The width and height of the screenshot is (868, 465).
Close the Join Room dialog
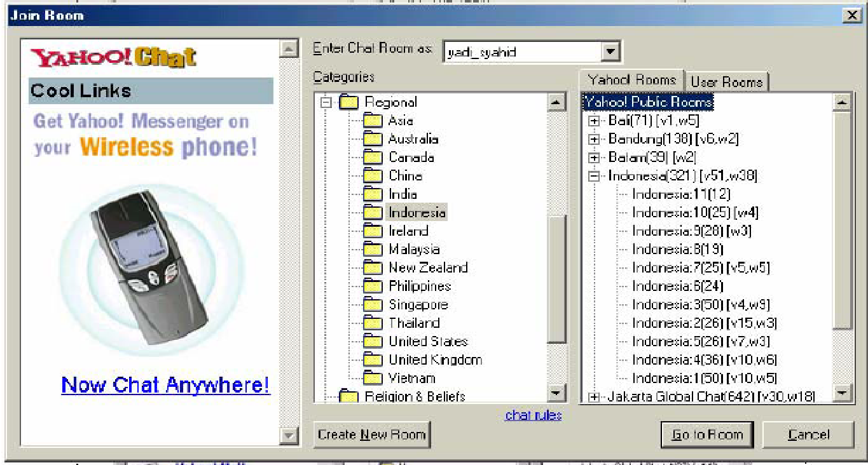coord(851,15)
